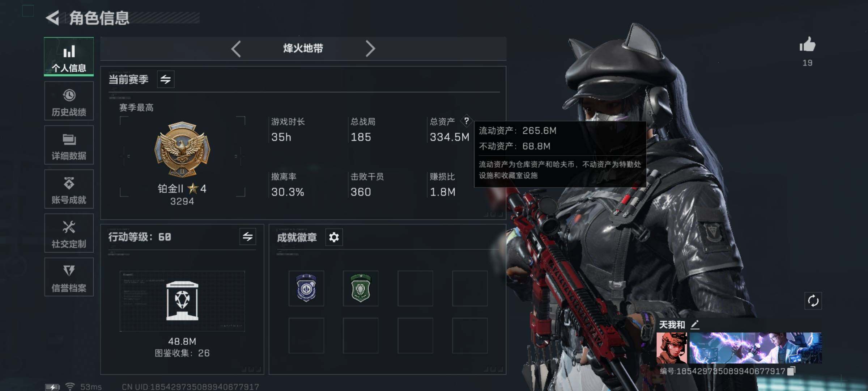Open the 信誉档案 tab
The width and height of the screenshot is (868, 391).
point(69,277)
